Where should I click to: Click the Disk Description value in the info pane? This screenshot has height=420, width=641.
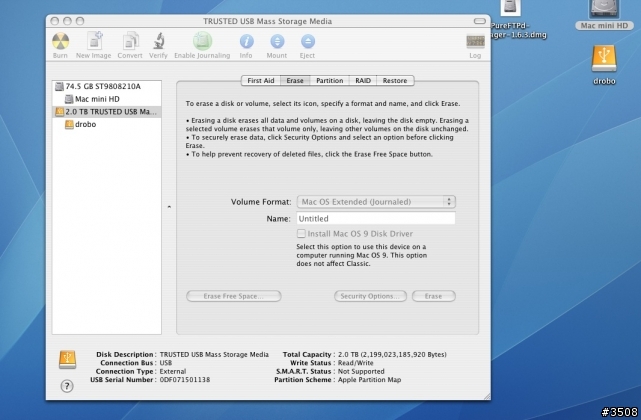click(214, 355)
